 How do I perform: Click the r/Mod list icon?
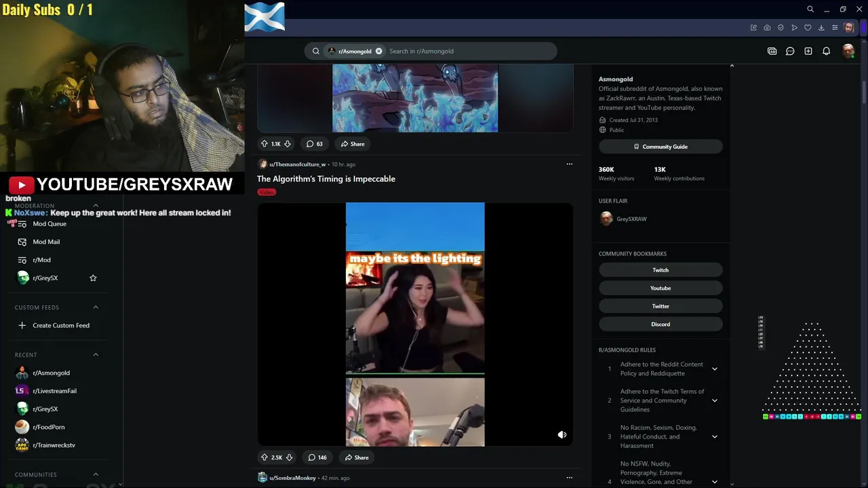[x=22, y=260]
